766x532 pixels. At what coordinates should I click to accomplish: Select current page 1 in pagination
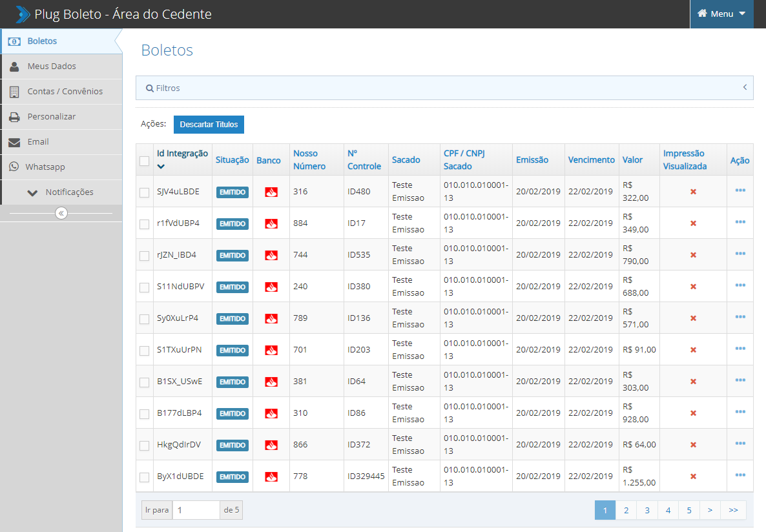(605, 510)
